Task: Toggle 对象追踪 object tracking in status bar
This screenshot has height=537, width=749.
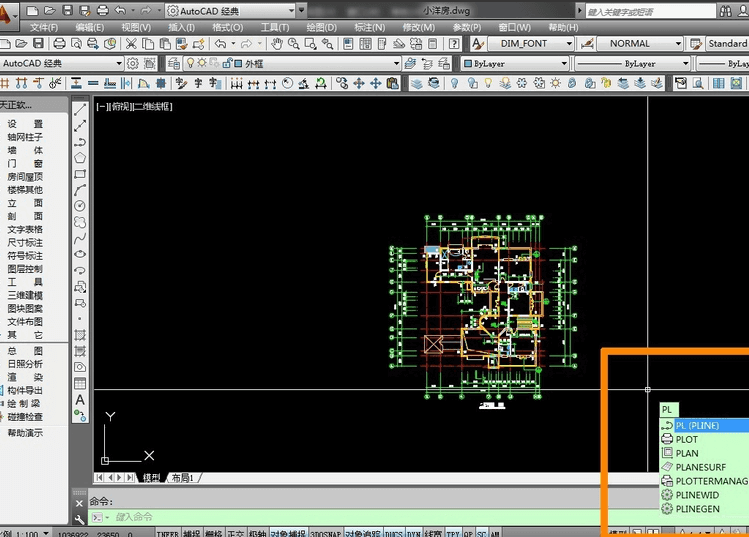Action: (x=363, y=533)
